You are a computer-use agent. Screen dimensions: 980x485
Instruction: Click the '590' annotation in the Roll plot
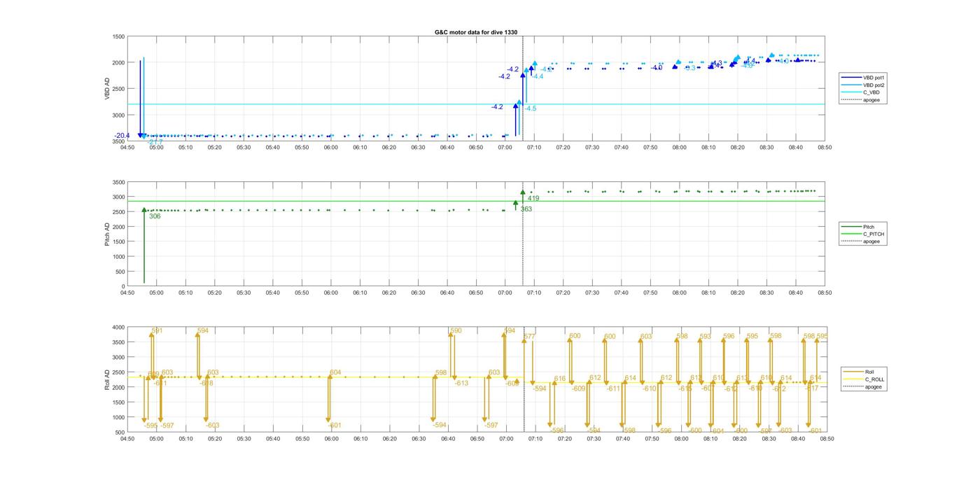[x=456, y=331]
